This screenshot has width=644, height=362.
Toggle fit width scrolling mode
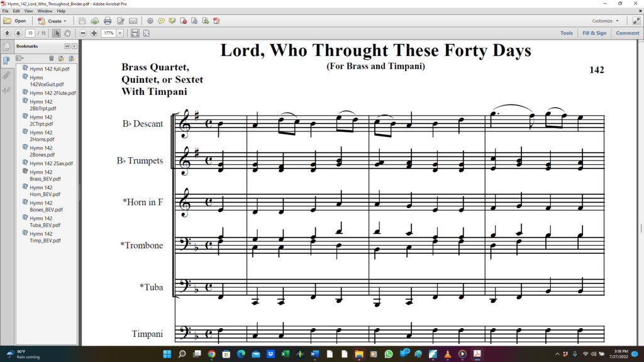(x=135, y=33)
